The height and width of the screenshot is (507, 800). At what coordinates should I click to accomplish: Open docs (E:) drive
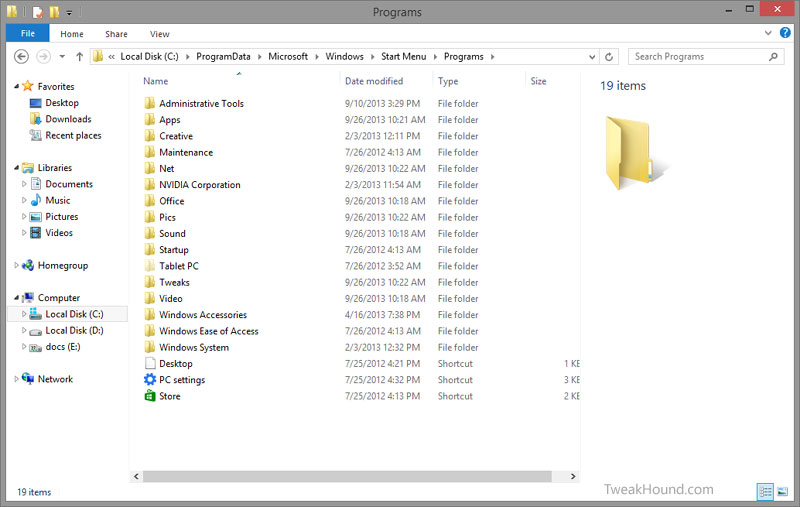coord(63,347)
